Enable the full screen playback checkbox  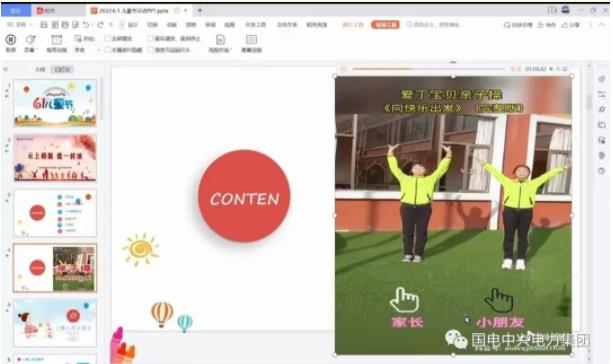pyautogui.click(x=107, y=38)
